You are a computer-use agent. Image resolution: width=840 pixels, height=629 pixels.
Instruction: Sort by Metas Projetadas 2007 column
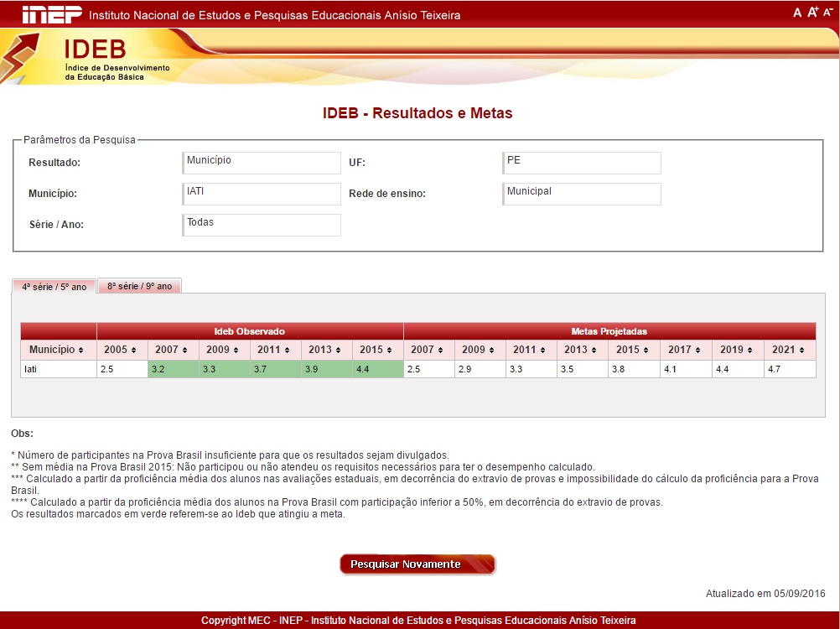tap(429, 350)
